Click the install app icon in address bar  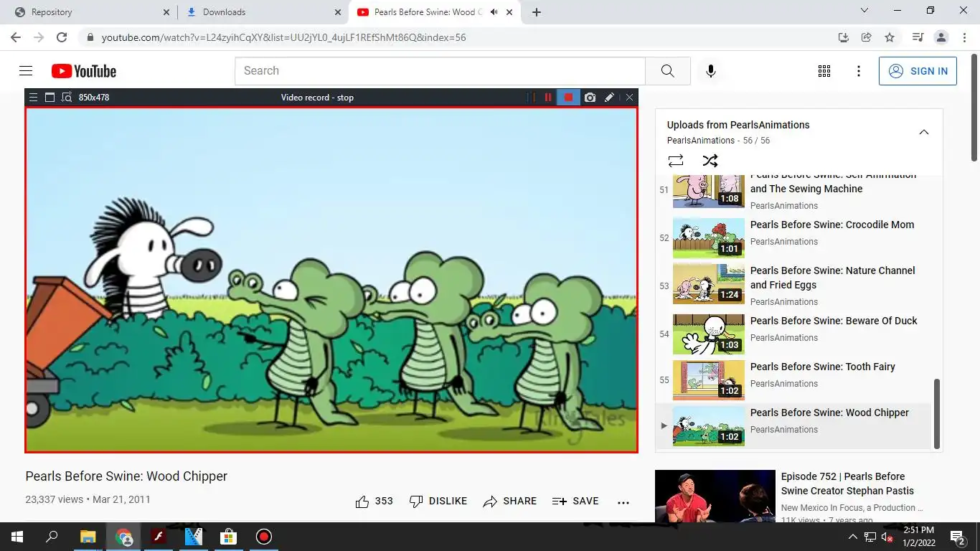click(844, 37)
